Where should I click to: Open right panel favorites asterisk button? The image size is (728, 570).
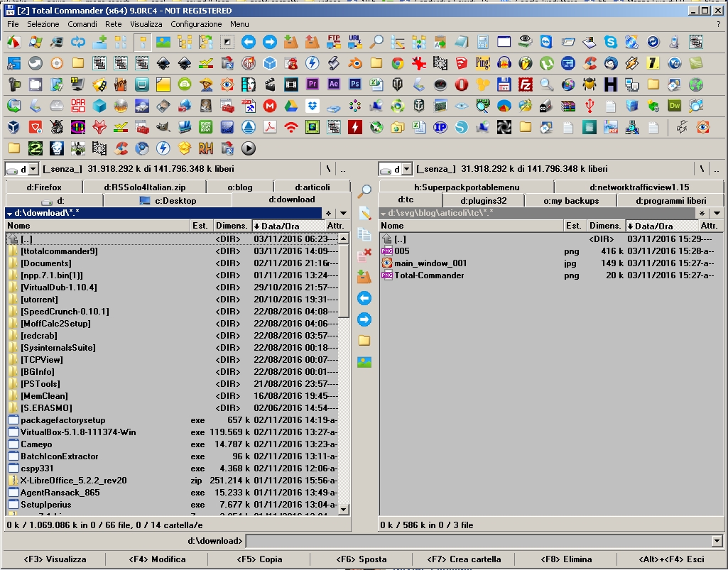pyautogui.click(x=702, y=213)
